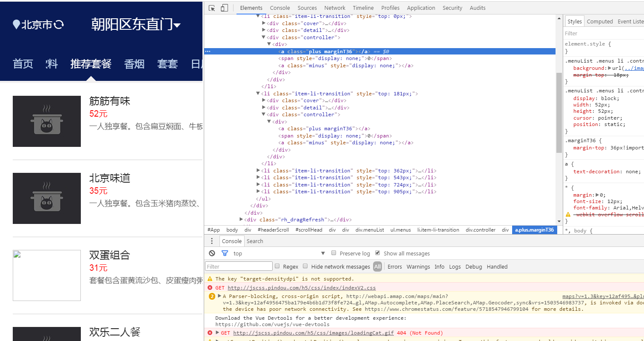The width and height of the screenshot is (644, 341).
Task: Click the warning icon of target-densitydpi message
Action: pos(210,279)
